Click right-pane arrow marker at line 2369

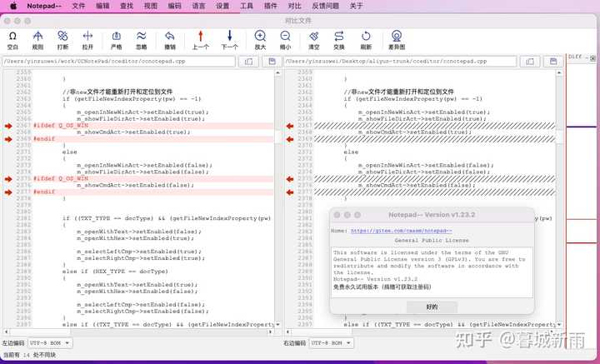click(x=290, y=139)
